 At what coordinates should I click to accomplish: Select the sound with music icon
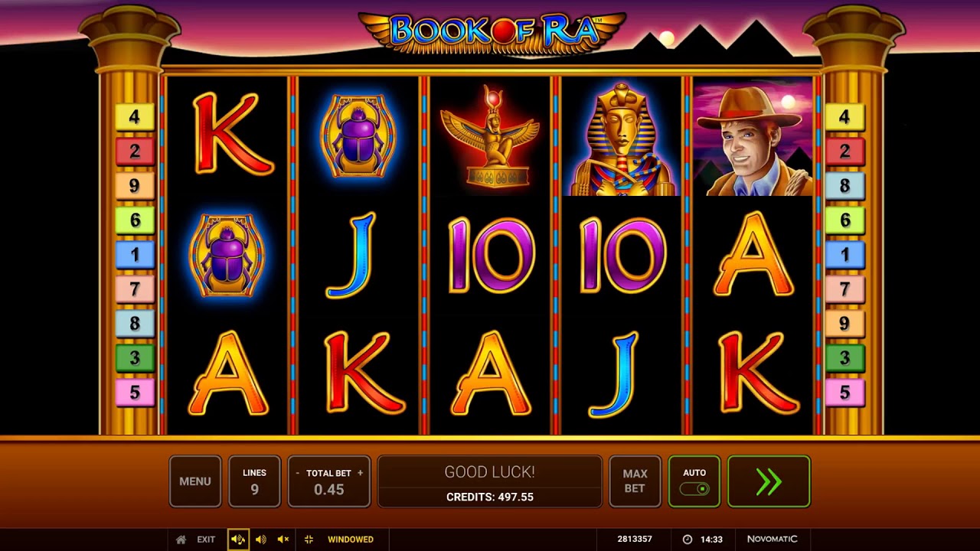point(238,540)
